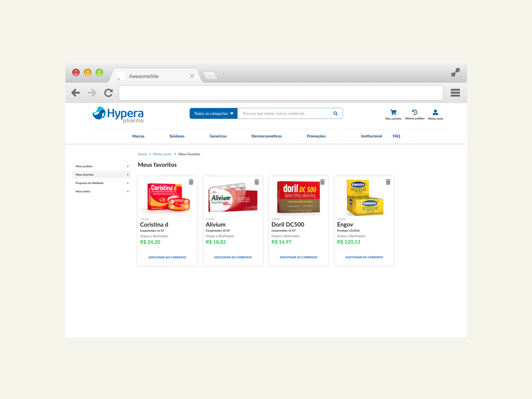Open the Últimos pedidos history icon
The image size is (532, 399).
tap(414, 112)
